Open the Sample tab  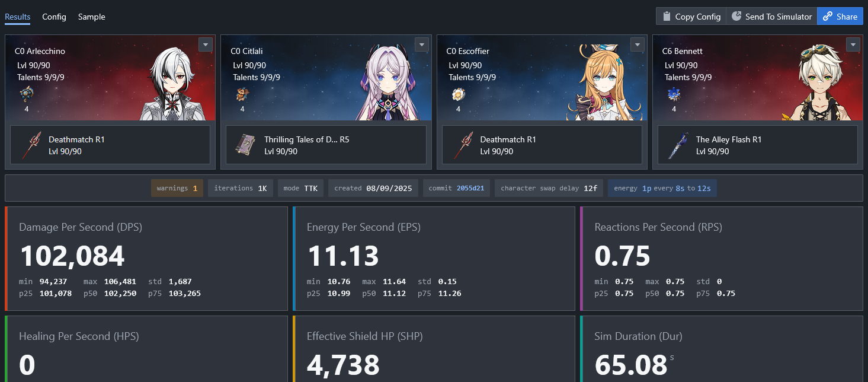[x=92, y=17]
